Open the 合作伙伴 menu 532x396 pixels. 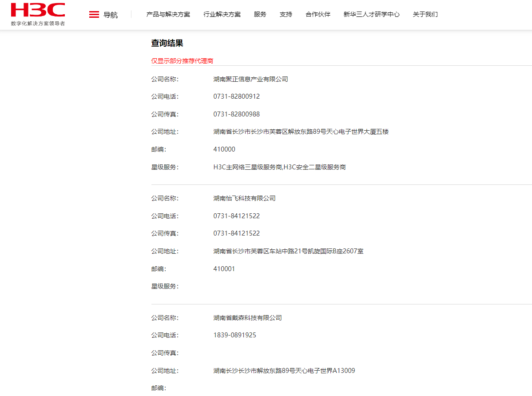318,14
